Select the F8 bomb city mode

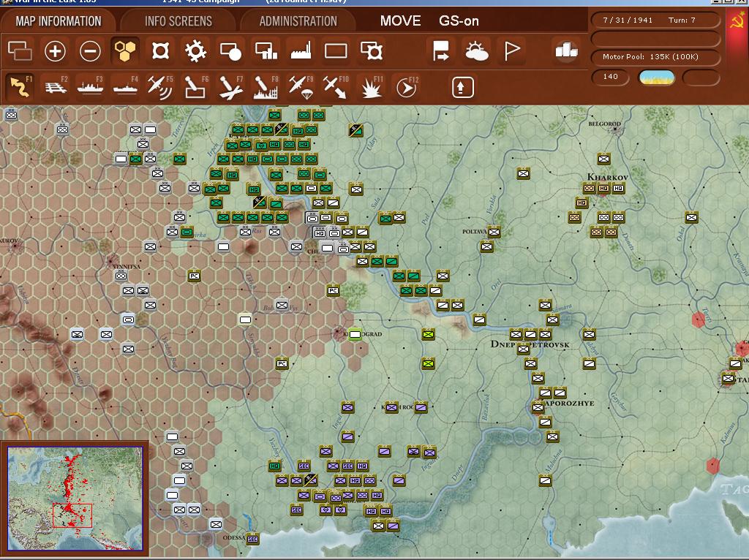[266, 87]
